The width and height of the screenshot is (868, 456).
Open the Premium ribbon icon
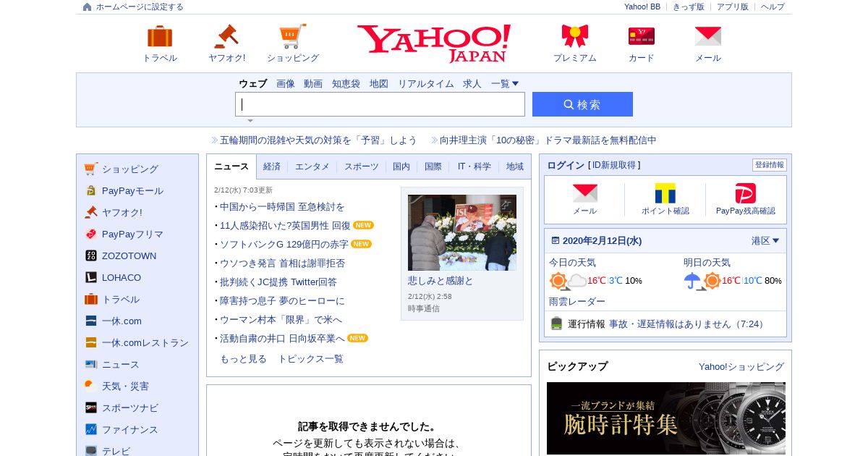tap(575, 36)
